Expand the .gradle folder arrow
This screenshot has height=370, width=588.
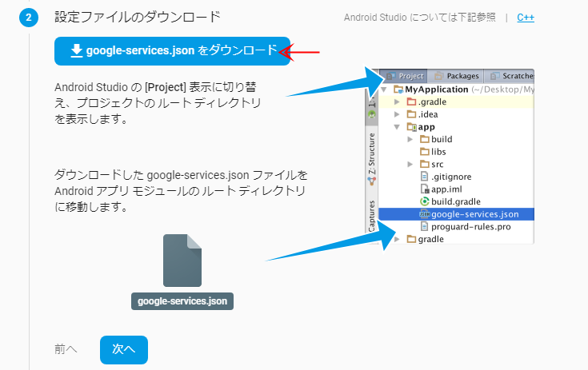(397, 101)
